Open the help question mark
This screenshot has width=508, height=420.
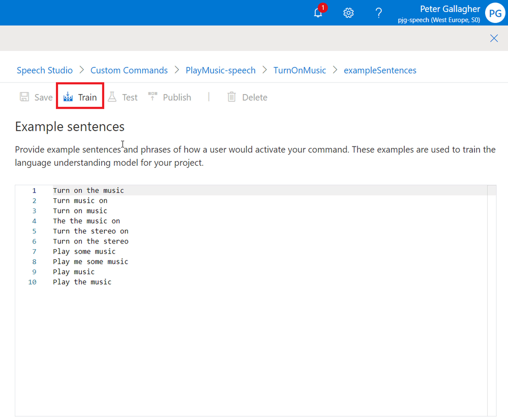pos(378,13)
